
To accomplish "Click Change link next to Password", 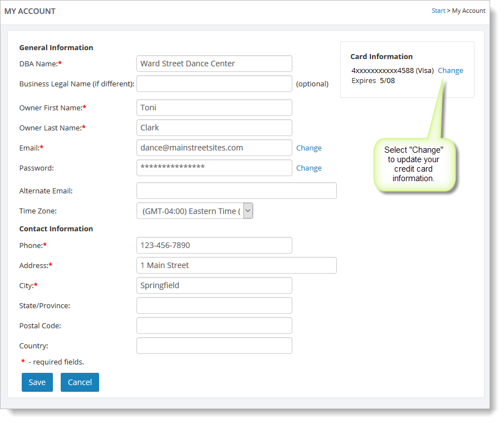I will pos(309,168).
